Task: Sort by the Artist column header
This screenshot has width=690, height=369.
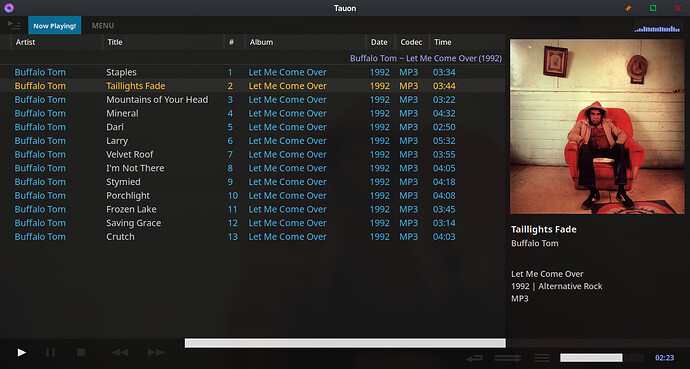Action: [x=26, y=42]
